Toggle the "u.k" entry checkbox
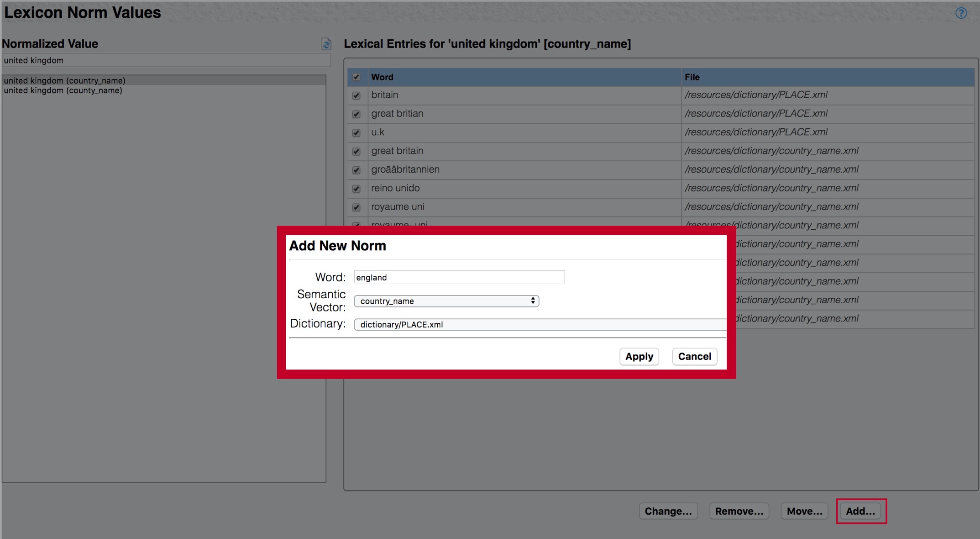 tap(356, 132)
